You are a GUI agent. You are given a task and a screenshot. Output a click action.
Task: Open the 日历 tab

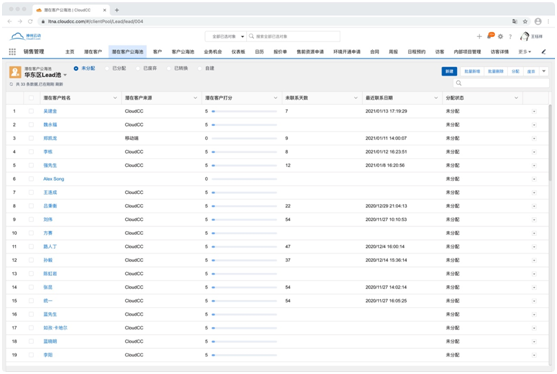pos(259,52)
